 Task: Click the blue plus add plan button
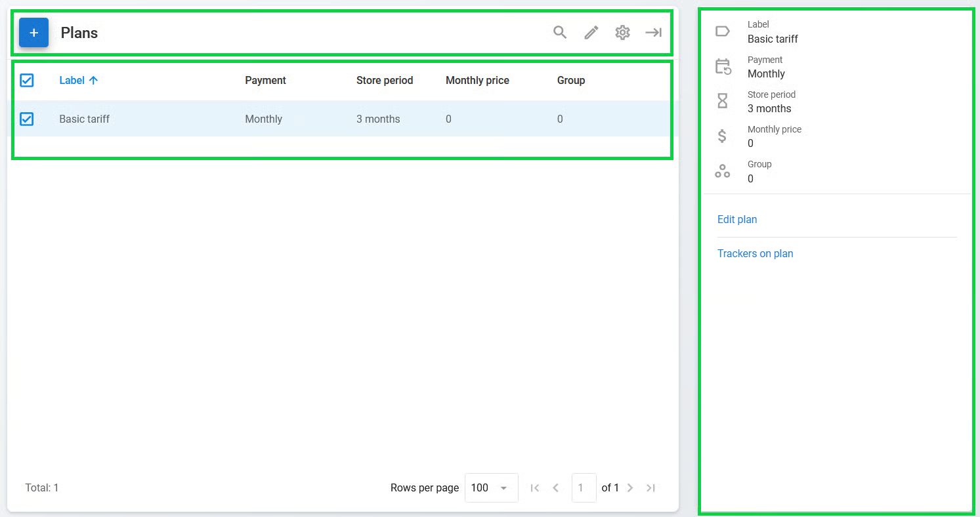pyautogui.click(x=33, y=33)
